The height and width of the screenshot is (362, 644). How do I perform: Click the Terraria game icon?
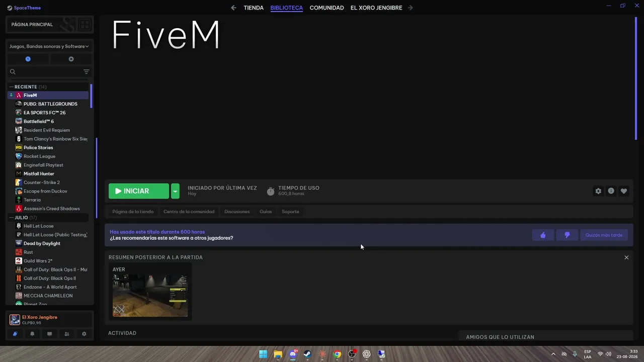(19, 200)
